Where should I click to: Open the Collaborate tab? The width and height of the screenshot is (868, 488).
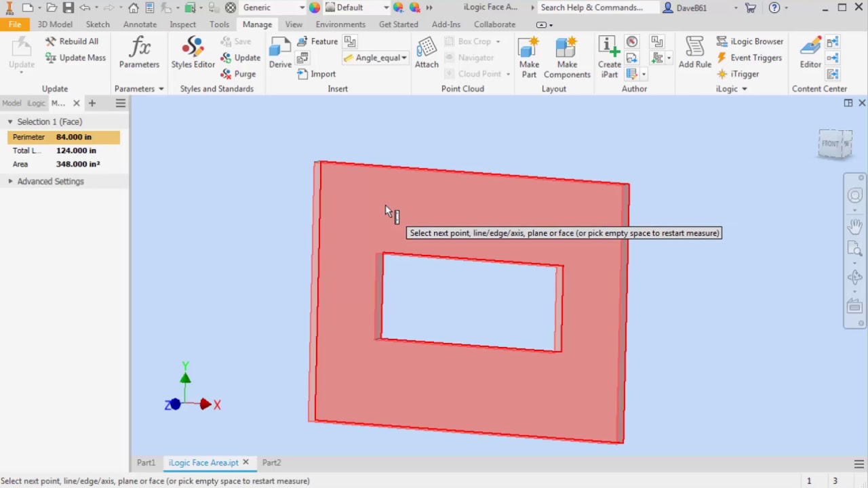click(494, 24)
